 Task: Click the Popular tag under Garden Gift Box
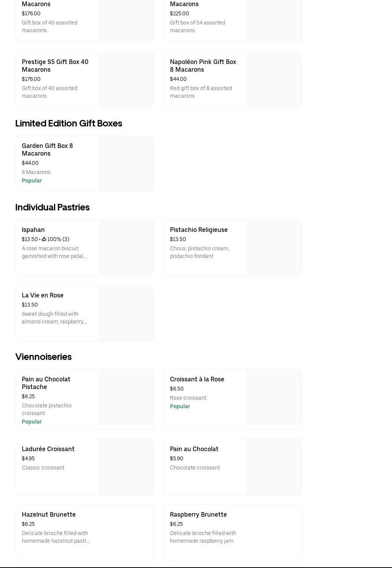point(32,181)
